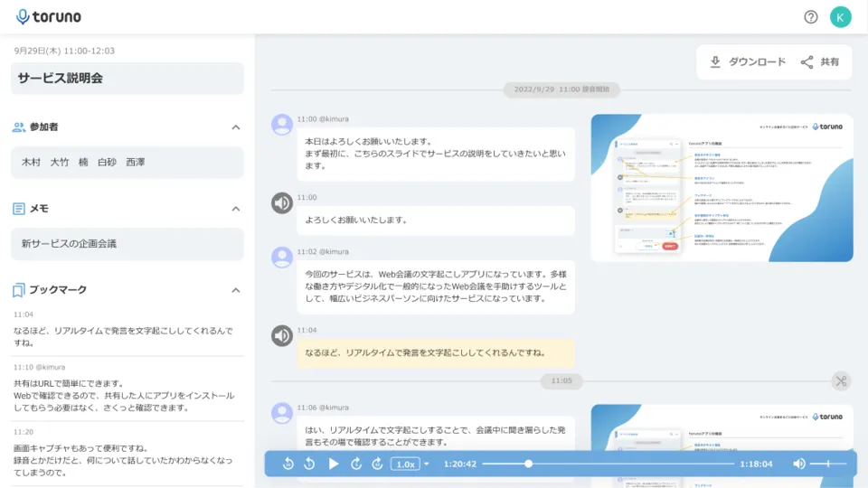Click the message starting 今回のサービスは

[436, 286]
